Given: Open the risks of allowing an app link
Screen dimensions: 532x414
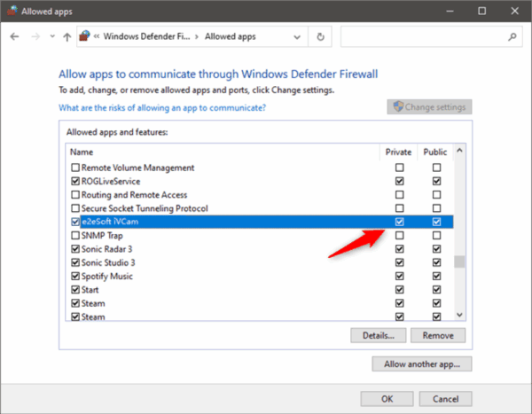Looking at the screenshot, I should tap(162, 107).
